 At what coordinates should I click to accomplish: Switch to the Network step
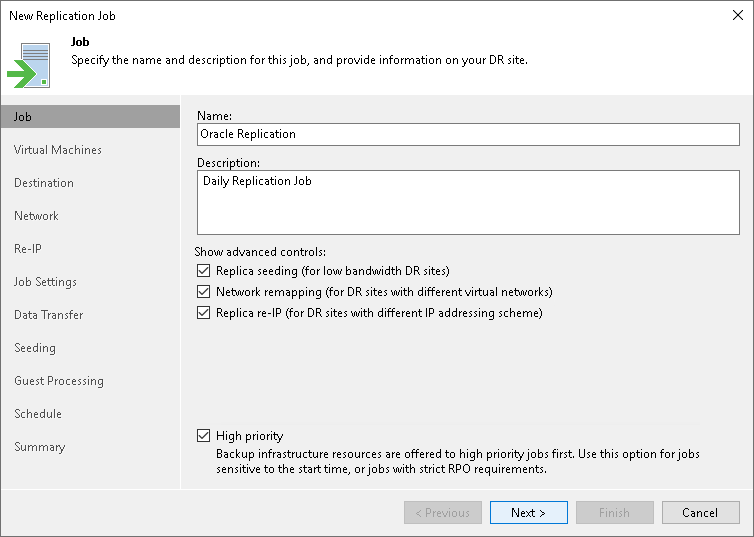pyautogui.click(x=36, y=216)
